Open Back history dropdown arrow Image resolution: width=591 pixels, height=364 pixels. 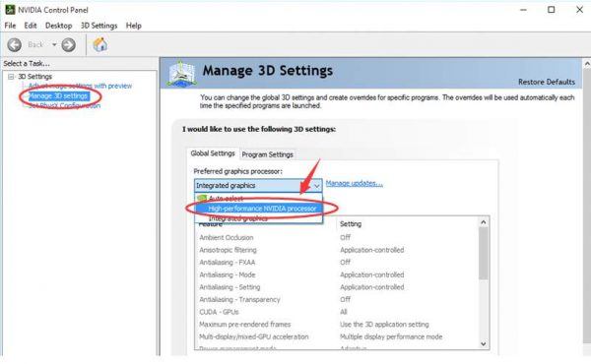[x=54, y=45]
